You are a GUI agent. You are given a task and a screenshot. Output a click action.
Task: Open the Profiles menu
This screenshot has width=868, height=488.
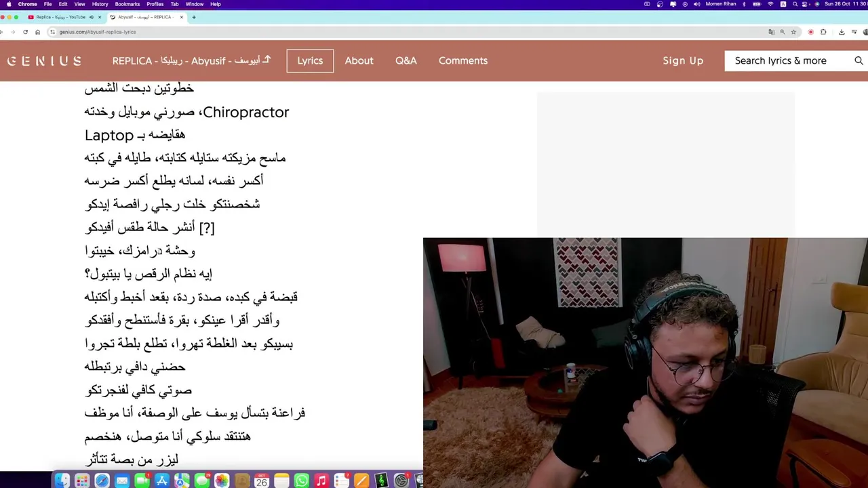(155, 4)
